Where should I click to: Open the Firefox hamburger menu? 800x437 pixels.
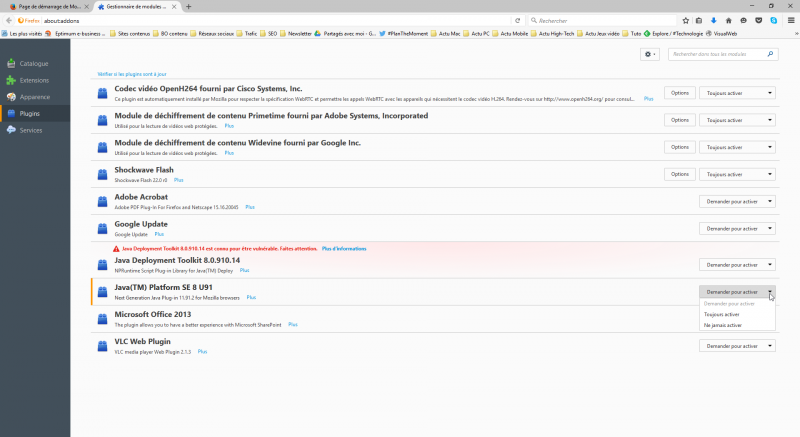pos(791,20)
